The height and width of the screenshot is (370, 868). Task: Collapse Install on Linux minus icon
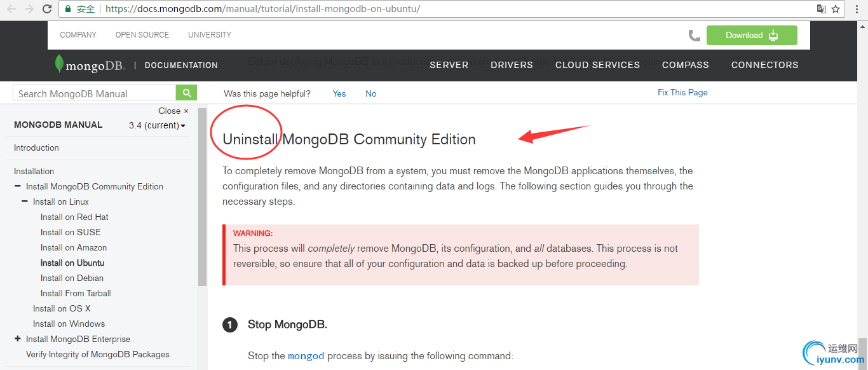tap(25, 202)
